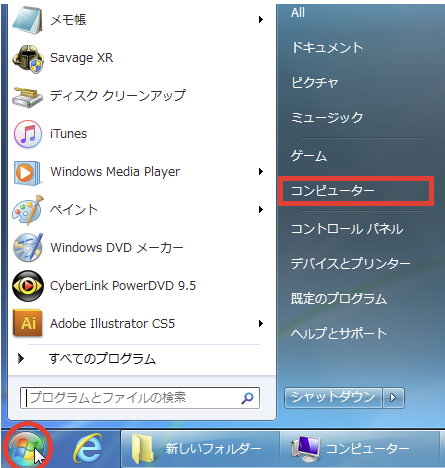
Task: Open the shutdown options arrow next to シャットダウン
Action: pos(393,398)
